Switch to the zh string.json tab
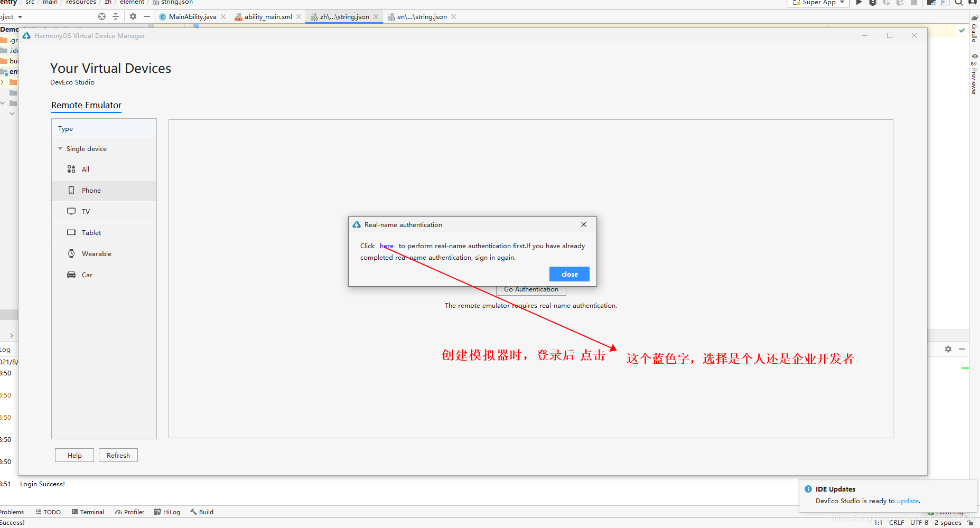 pyautogui.click(x=344, y=17)
